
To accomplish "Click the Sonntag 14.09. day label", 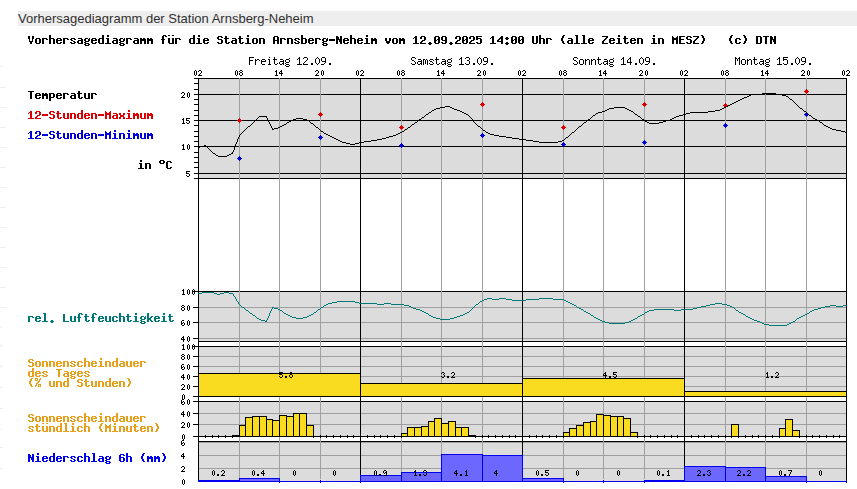I will tap(614, 61).
